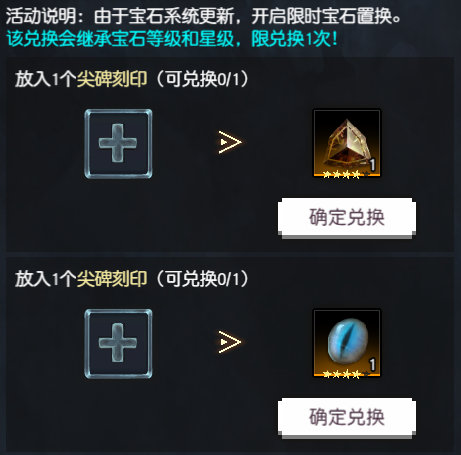Click the arrow pointing to the blue eye gem

[x=230, y=342]
